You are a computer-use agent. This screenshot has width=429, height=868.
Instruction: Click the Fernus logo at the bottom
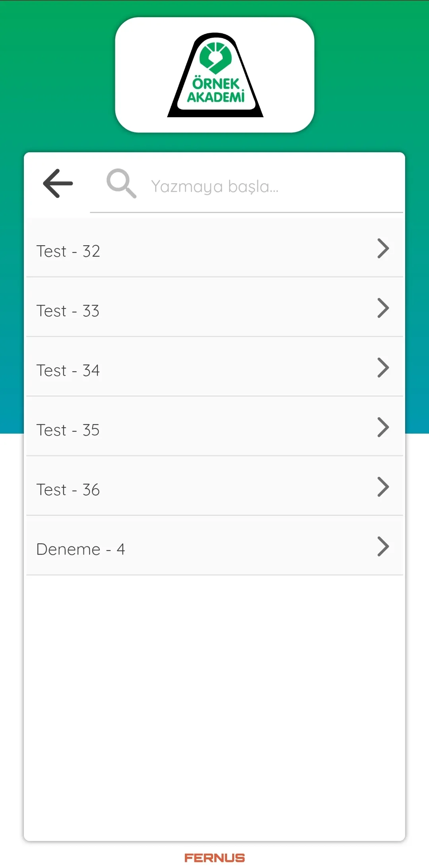[x=215, y=858]
